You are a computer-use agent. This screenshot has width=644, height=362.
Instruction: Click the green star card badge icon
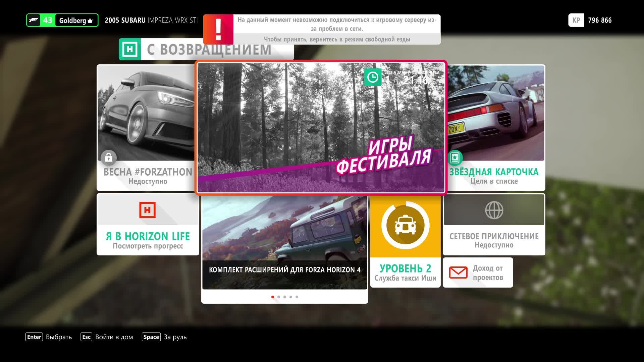pos(455,158)
